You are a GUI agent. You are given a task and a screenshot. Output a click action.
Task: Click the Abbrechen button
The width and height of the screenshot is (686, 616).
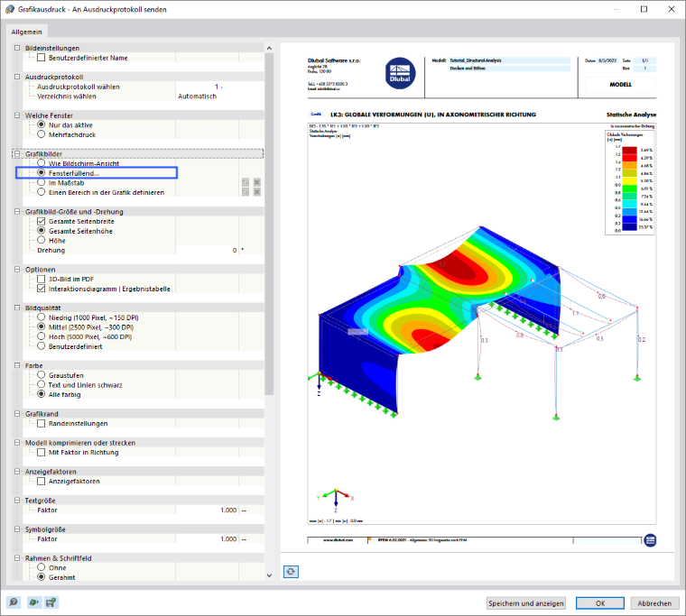pyautogui.click(x=654, y=603)
